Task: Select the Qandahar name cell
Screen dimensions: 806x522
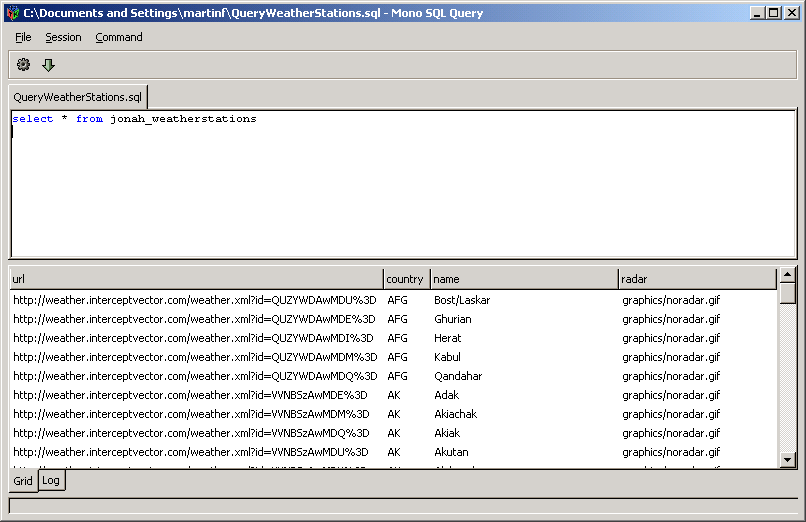Action: [458, 376]
